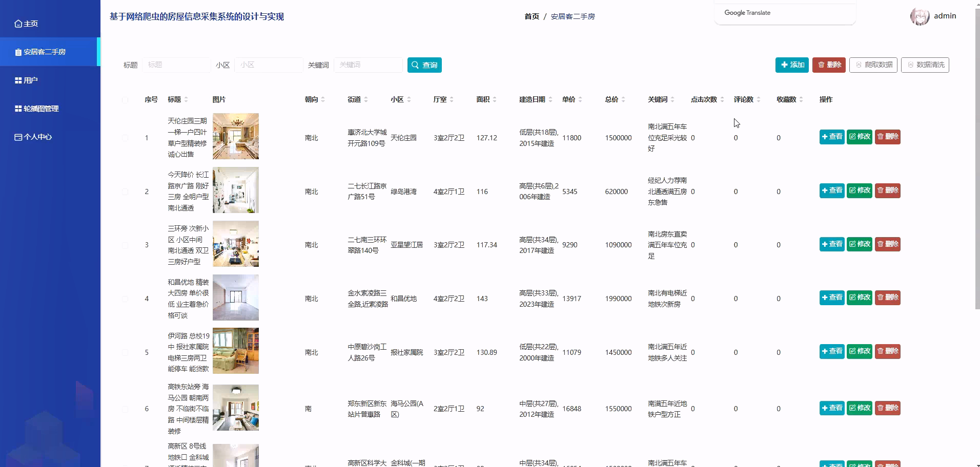Click the 查询 search magnifier button
Viewport: 980px width, 467px height.
[x=424, y=65]
